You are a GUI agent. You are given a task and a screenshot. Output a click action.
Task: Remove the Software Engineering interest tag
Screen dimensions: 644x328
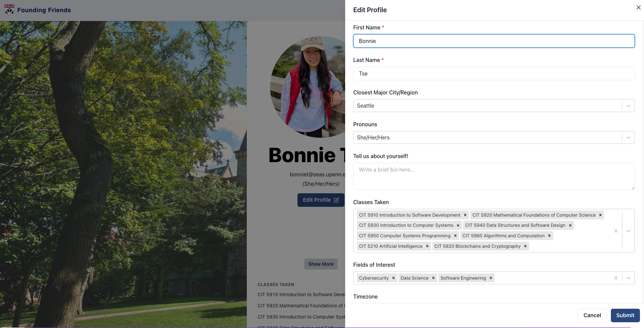[x=491, y=278]
